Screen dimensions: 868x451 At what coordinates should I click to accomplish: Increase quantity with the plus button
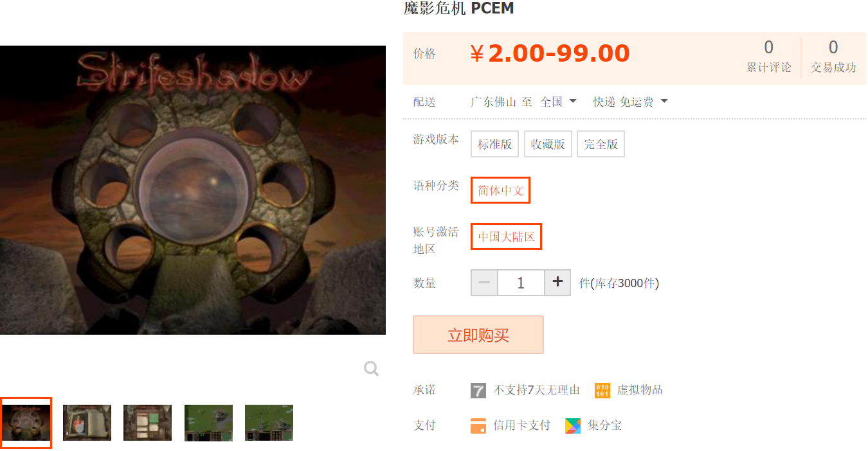pyautogui.click(x=557, y=283)
